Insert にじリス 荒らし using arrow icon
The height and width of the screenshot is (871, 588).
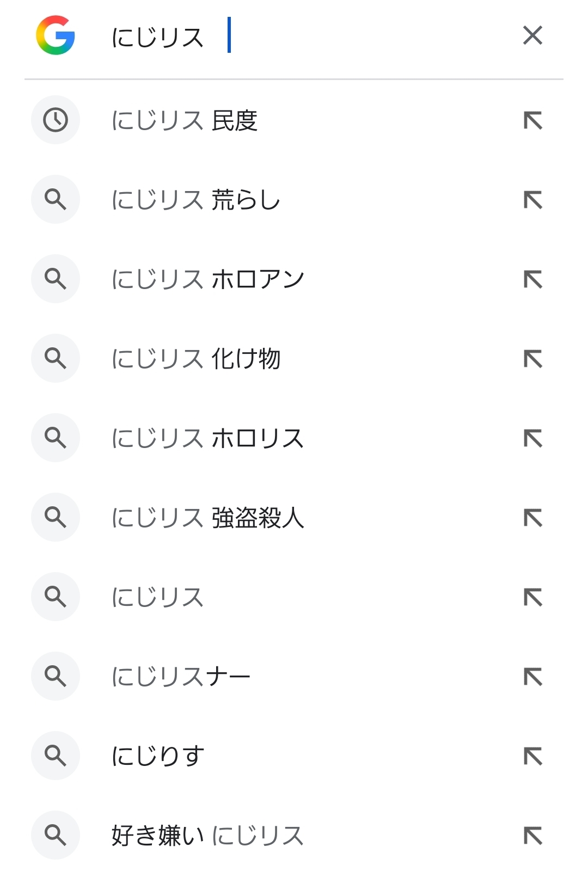(x=533, y=200)
